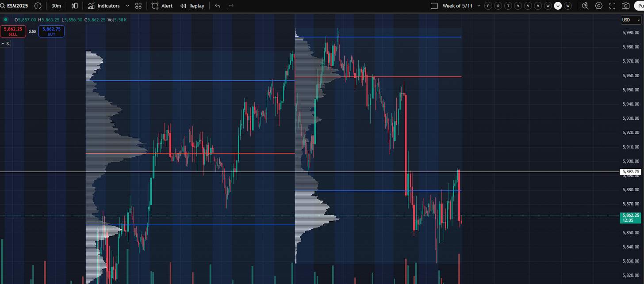Select the highlighted W layout circle
644x284 pixels.
point(558,6)
